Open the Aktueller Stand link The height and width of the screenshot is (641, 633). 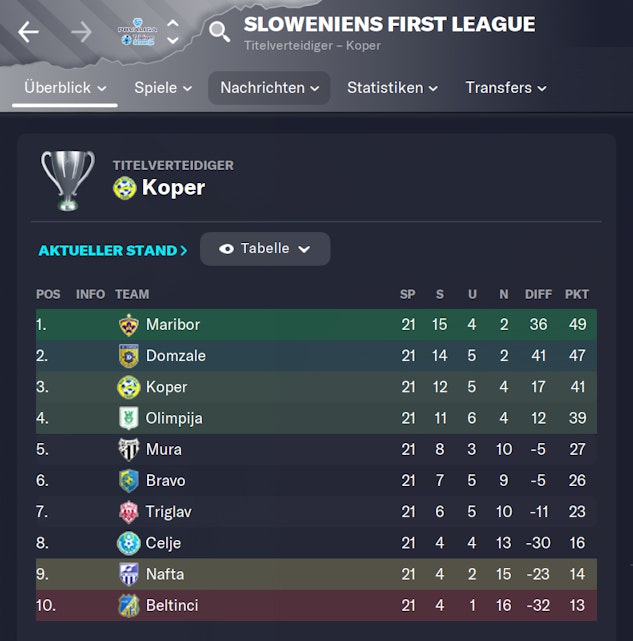(x=113, y=250)
